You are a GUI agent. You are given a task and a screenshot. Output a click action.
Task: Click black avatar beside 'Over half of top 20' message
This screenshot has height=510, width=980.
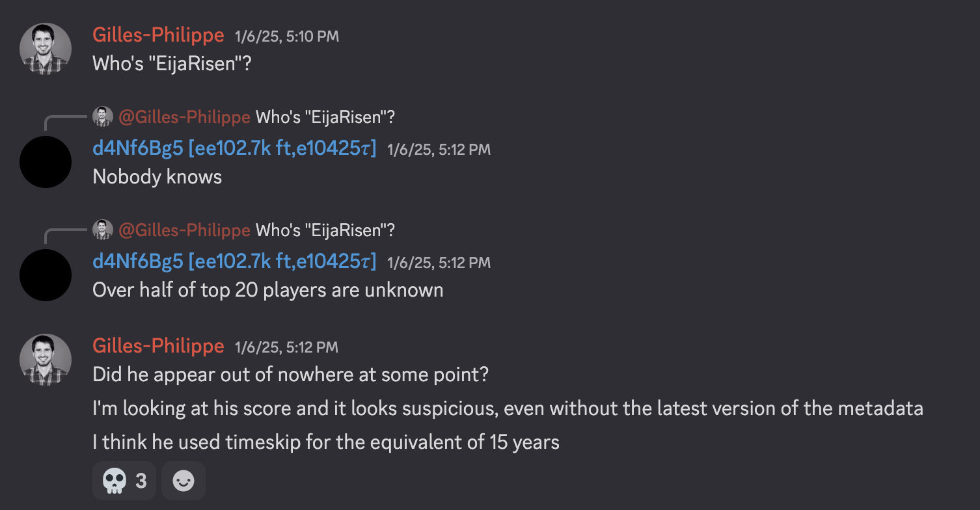tap(46, 275)
